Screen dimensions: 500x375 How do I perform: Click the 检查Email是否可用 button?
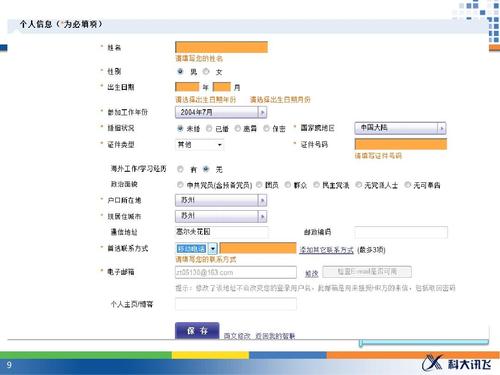pyautogui.click(x=367, y=272)
